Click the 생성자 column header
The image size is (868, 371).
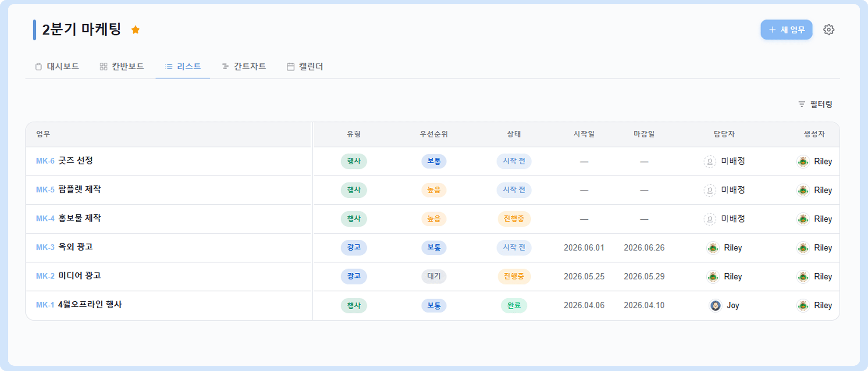(x=814, y=134)
